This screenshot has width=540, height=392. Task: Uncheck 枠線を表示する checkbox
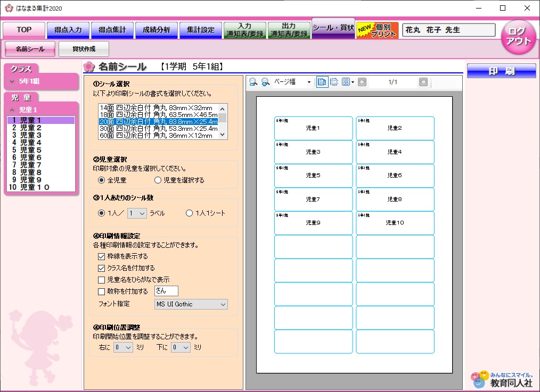click(x=101, y=256)
